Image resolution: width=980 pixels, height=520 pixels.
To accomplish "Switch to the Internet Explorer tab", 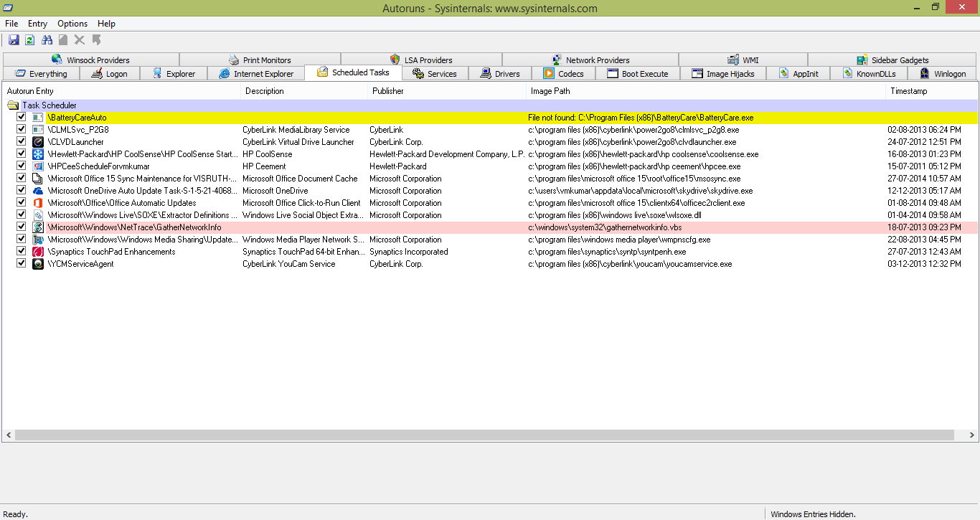I will pos(256,74).
